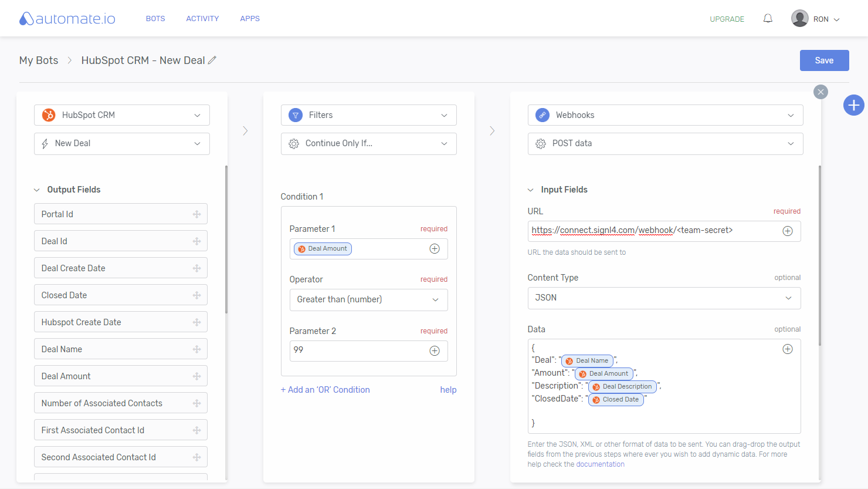Go to ACTIVITY menu

(202, 19)
